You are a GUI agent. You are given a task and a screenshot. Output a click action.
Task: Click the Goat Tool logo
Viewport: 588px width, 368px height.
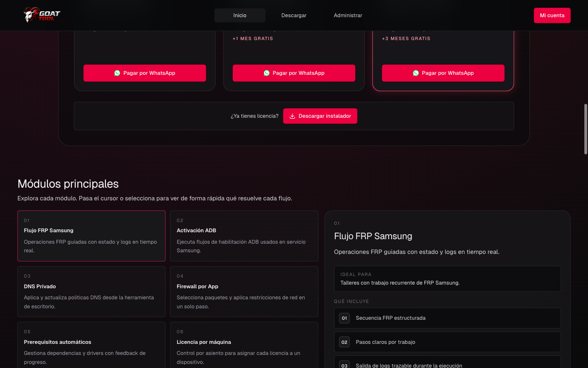point(42,15)
